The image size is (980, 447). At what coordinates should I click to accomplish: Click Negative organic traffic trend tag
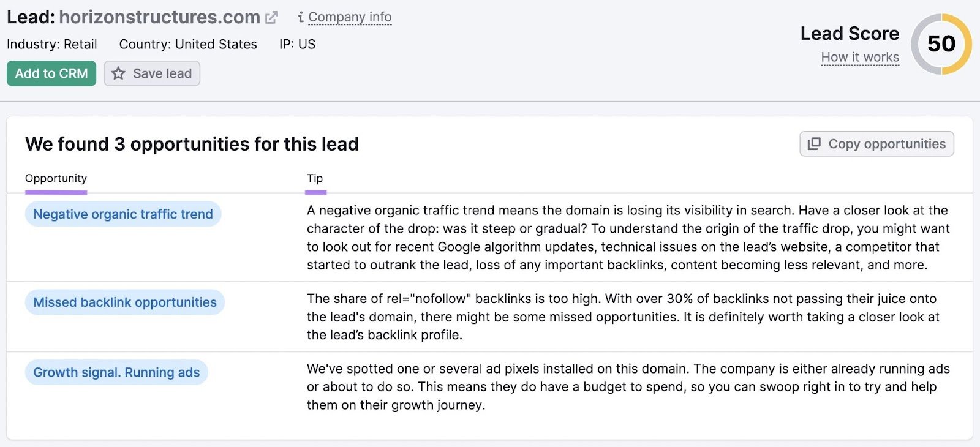pyautogui.click(x=123, y=214)
